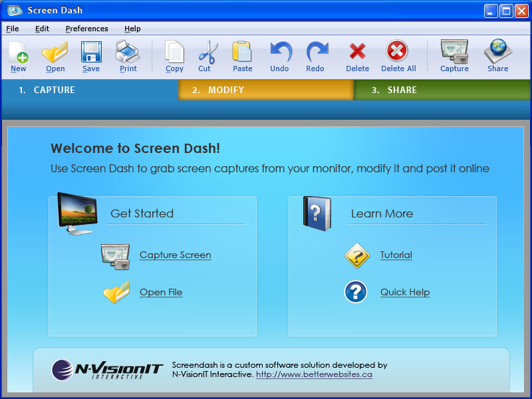Maximize the Screen Dash window
Image resolution: width=532 pixels, height=399 pixels.
point(506,11)
